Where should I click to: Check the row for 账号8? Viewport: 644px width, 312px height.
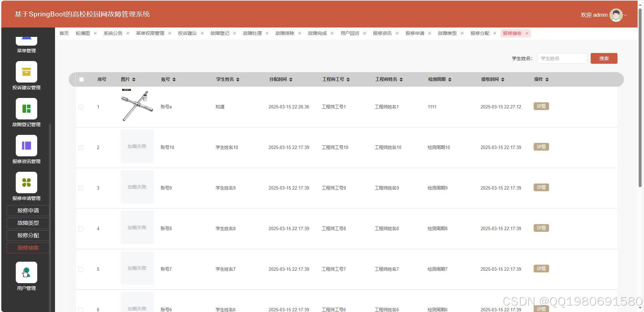coord(81,229)
